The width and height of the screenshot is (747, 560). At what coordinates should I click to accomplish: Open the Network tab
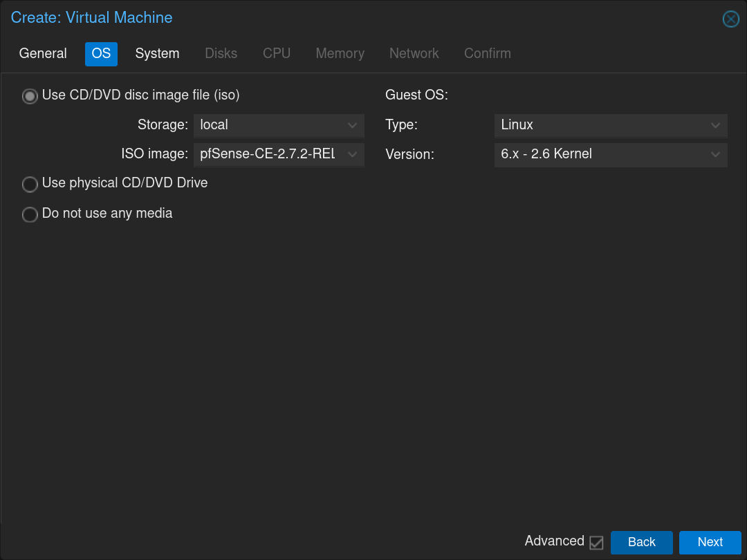point(414,53)
